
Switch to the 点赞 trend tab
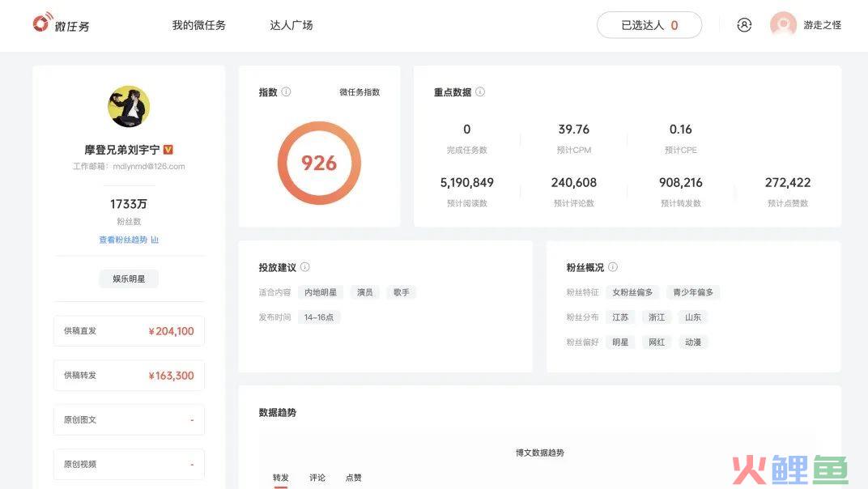click(354, 478)
